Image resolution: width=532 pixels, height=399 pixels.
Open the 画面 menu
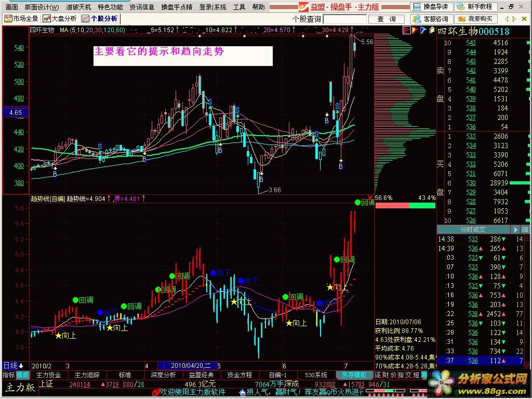tap(11, 7)
